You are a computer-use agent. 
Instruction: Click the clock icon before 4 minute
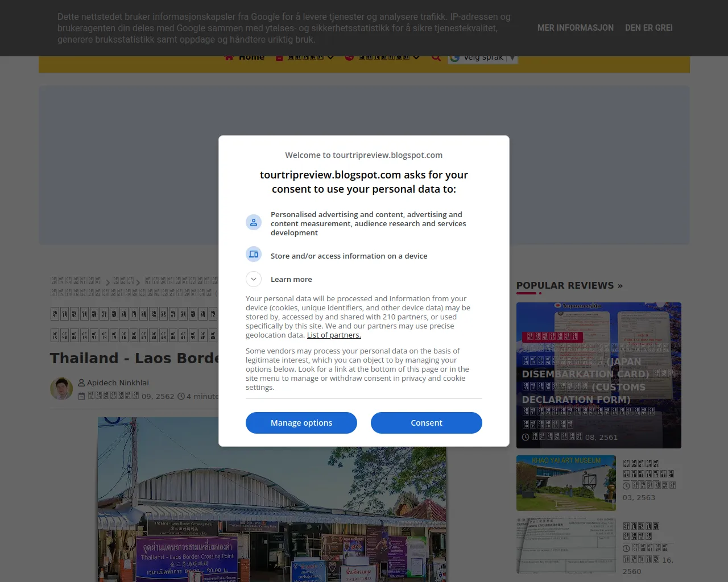click(x=181, y=396)
